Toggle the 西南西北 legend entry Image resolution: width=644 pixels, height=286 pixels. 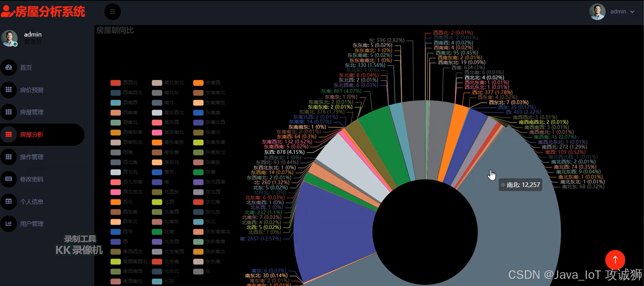pyautogui.click(x=126, y=92)
